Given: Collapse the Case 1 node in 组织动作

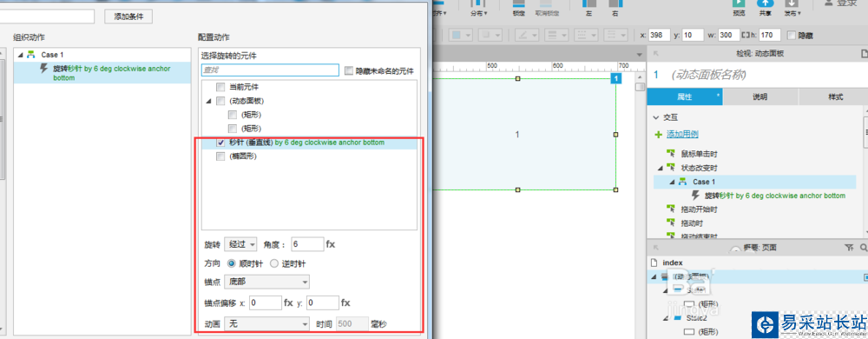Looking at the screenshot, I should tap(21, 55).
